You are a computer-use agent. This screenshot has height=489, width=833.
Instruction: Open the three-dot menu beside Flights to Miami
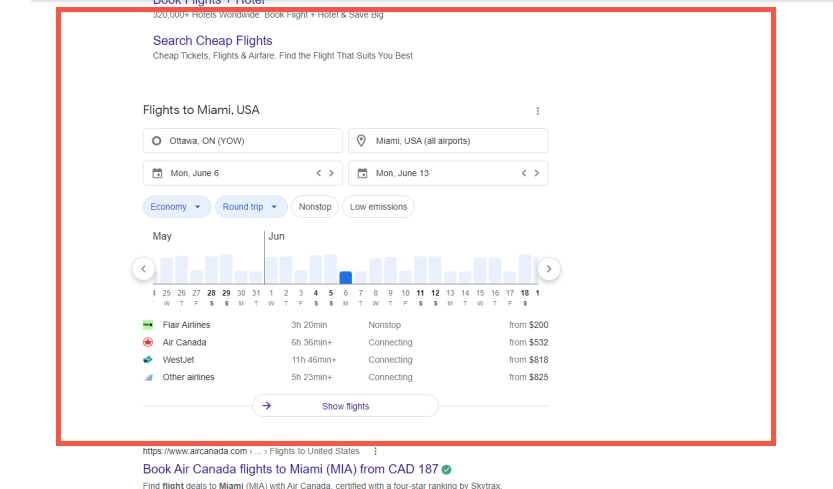(538, 111)
